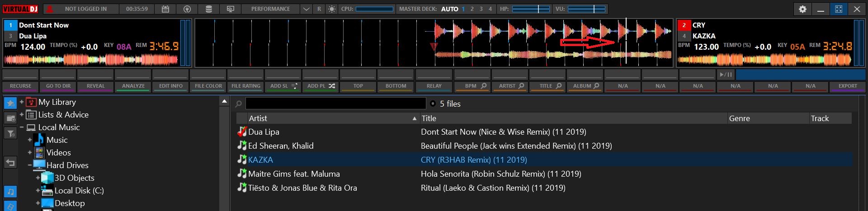This screenshot has height=211, width=868.
Task: Click the browser search input field
Action: [x=335, y=103]
